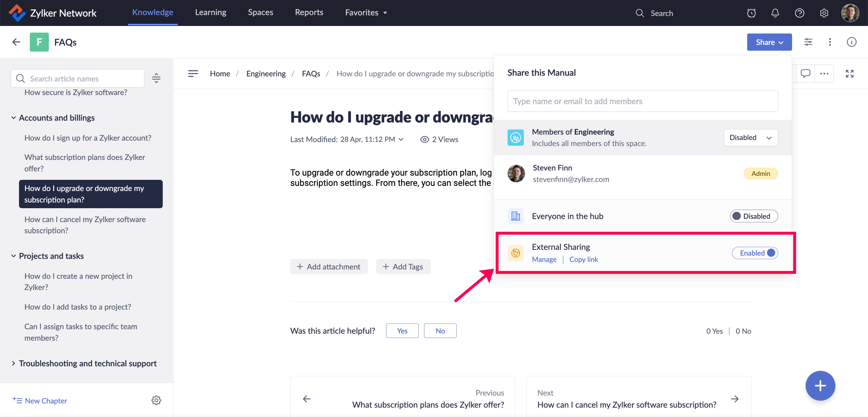Screen dimensions: 868x417
Task: Open Members of Engineering permission dropdown
Action: pos(750,137)
